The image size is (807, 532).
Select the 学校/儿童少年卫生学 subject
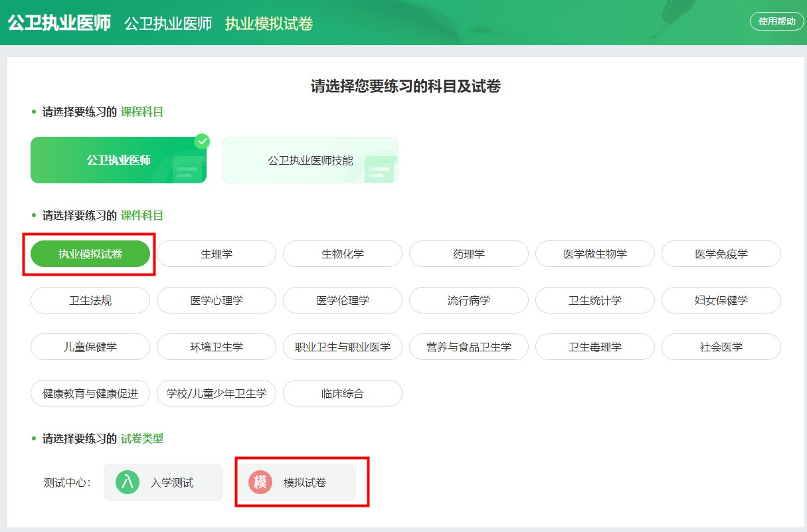coord(216,393)
